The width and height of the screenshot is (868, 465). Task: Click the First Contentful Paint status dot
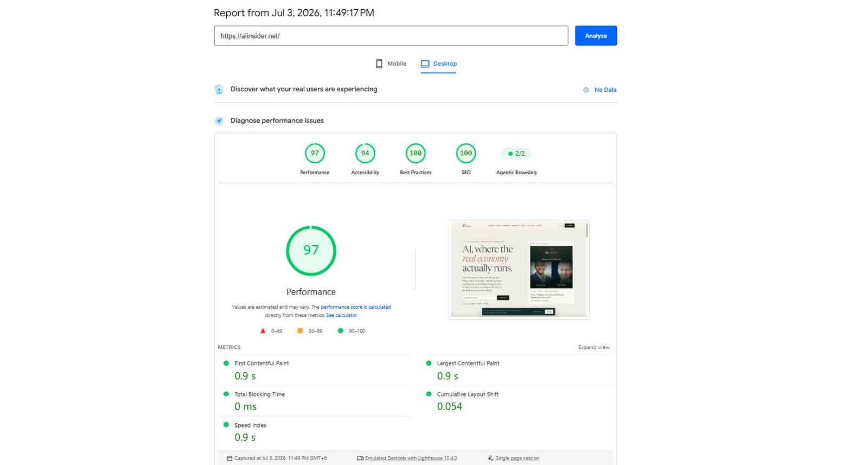[226, 363]
